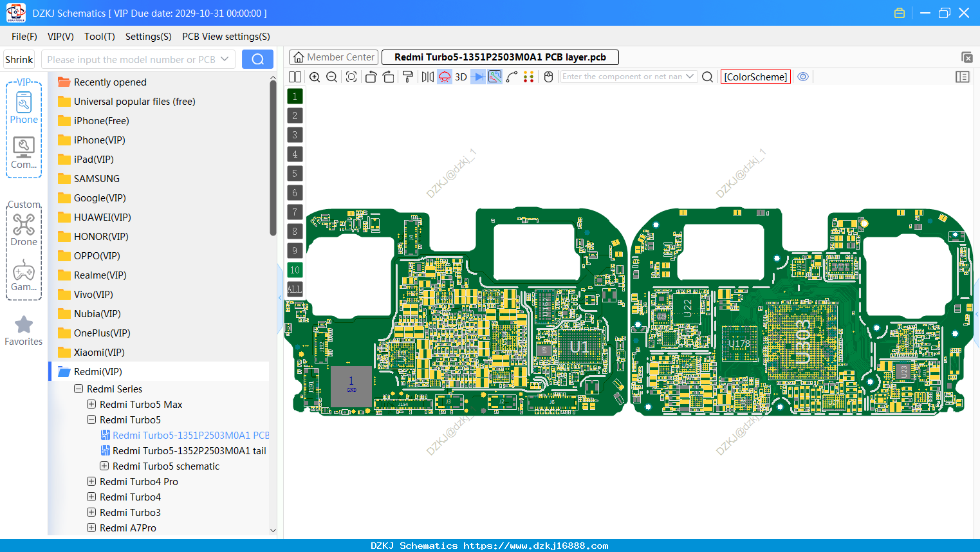The width and height of the screenshot is (980, 552).
Task: Open the right side panel icon
Action: pos(963,77)
